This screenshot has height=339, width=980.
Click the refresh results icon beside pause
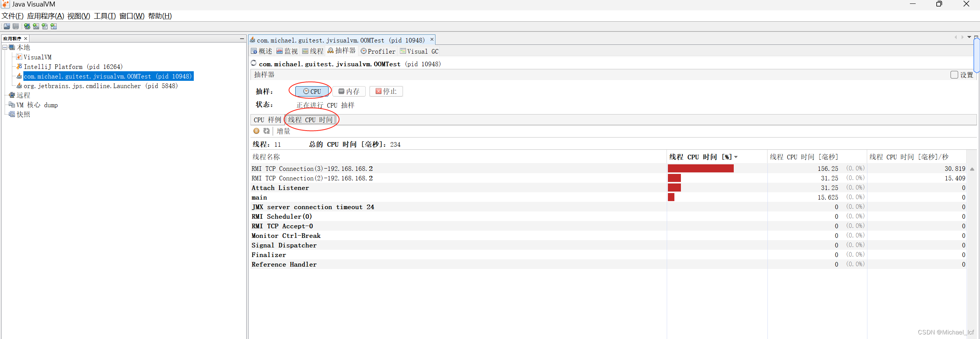pos(267,131)
